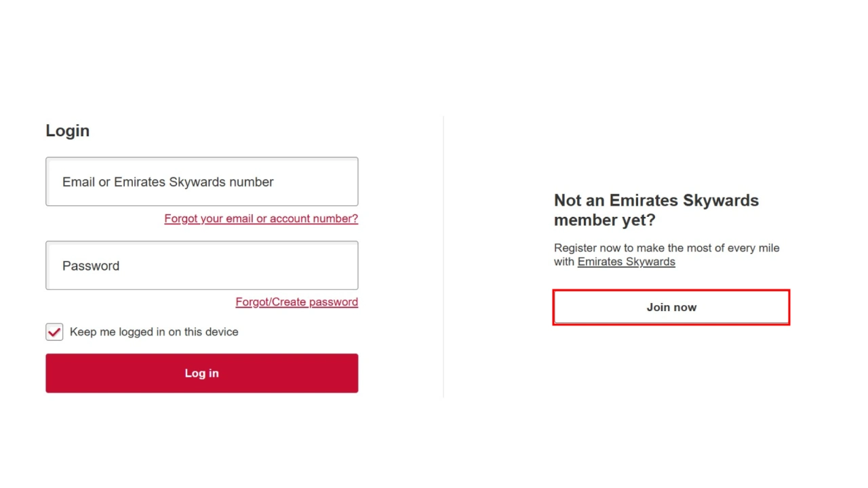The image size is (868, 488).
Task: Click 'Keep me logged in' label text
Action: [154, 332]
